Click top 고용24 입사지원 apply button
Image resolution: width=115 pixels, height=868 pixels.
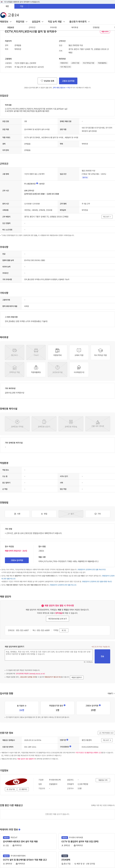(x=68, y=81)
